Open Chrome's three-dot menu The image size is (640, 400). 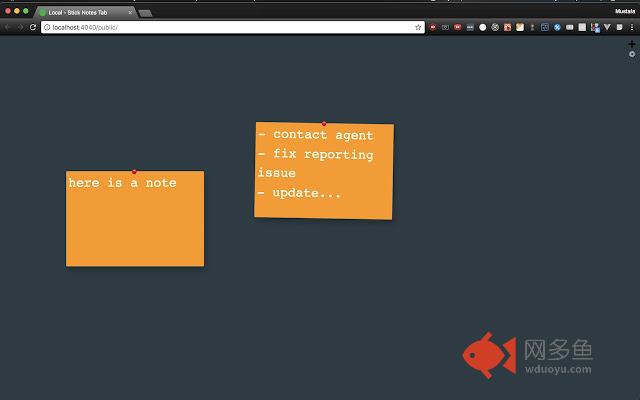pos(632,27)
